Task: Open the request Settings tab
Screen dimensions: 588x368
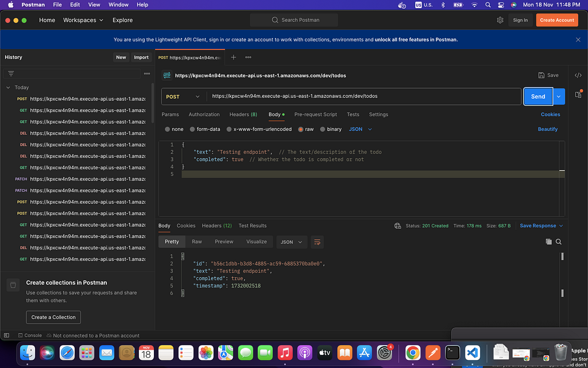Action: coord(378,114)
